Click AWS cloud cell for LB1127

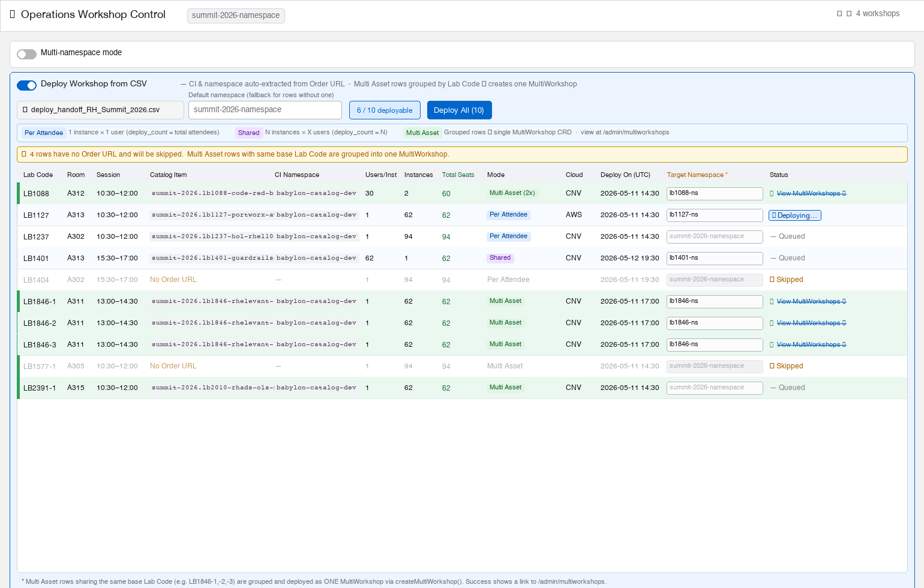[x=574, y=215]
